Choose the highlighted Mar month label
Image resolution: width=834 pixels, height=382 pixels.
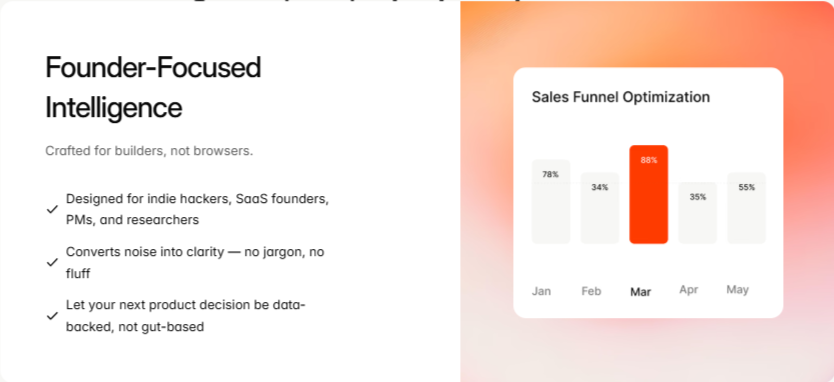click(640, 292)
